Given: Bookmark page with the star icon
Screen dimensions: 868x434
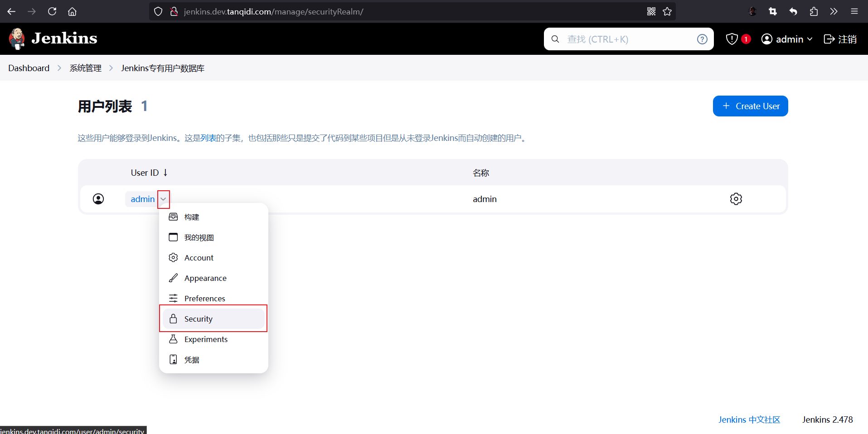Looking at the screenshot, I should pyautogui.click(x=667, y=11).
